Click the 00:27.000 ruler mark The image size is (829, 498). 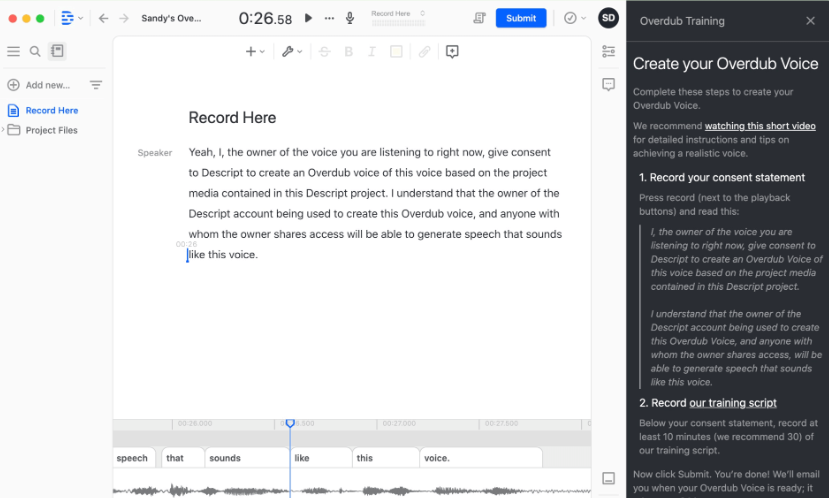coord(399,423)
